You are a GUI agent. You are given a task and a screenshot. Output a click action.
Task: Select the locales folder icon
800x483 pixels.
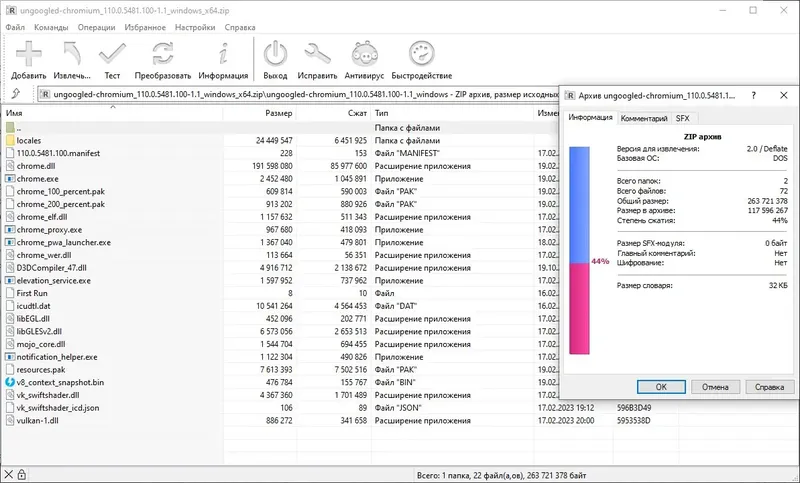tap(10, 140)
